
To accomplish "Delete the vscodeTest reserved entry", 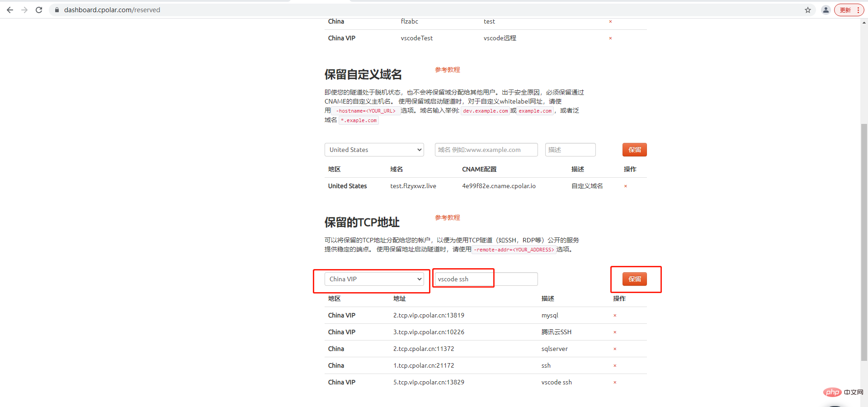I will click(610, 38).
